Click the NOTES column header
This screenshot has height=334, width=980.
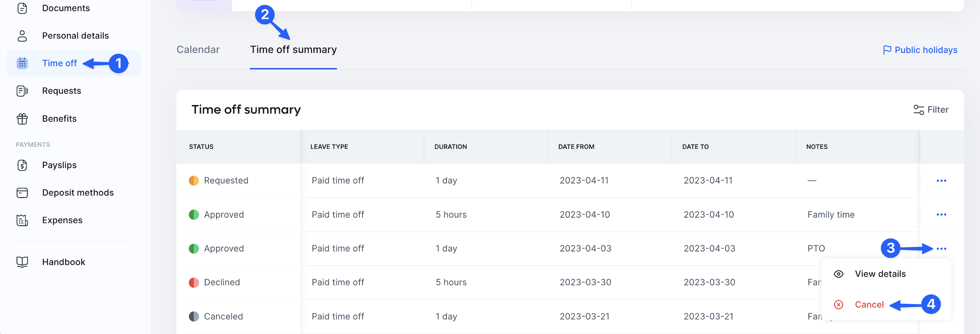816,147
